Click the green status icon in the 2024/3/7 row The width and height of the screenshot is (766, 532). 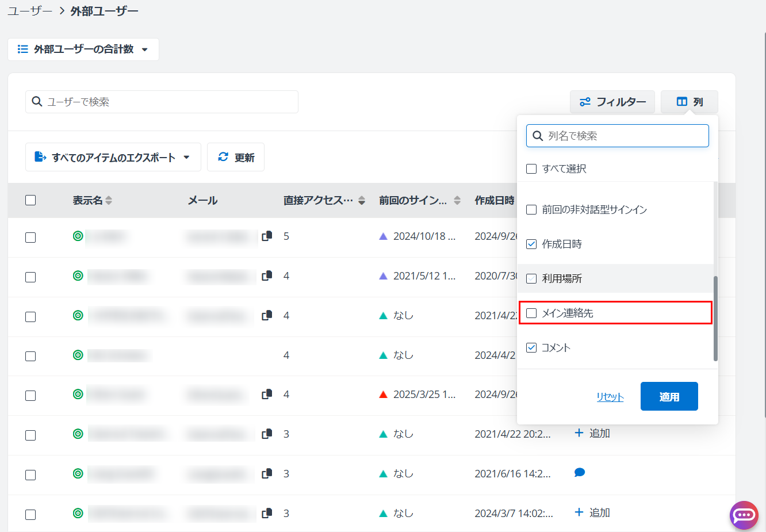point(78,513)
